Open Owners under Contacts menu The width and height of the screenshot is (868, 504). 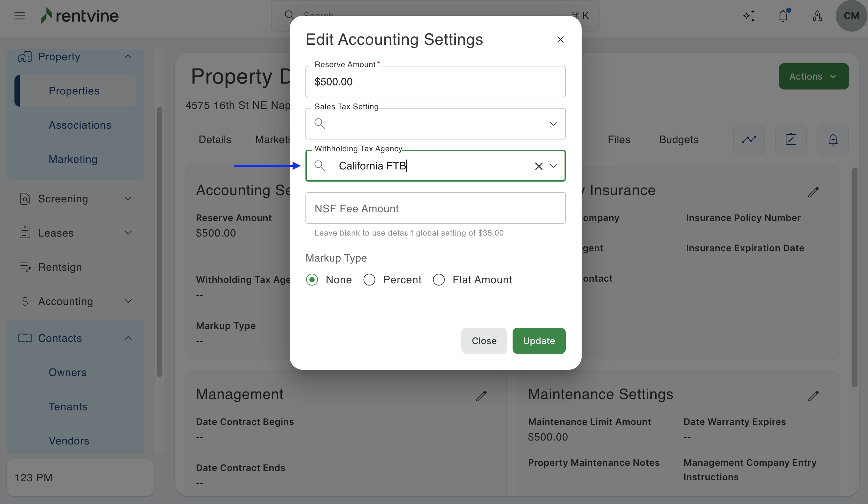[67, 372]
